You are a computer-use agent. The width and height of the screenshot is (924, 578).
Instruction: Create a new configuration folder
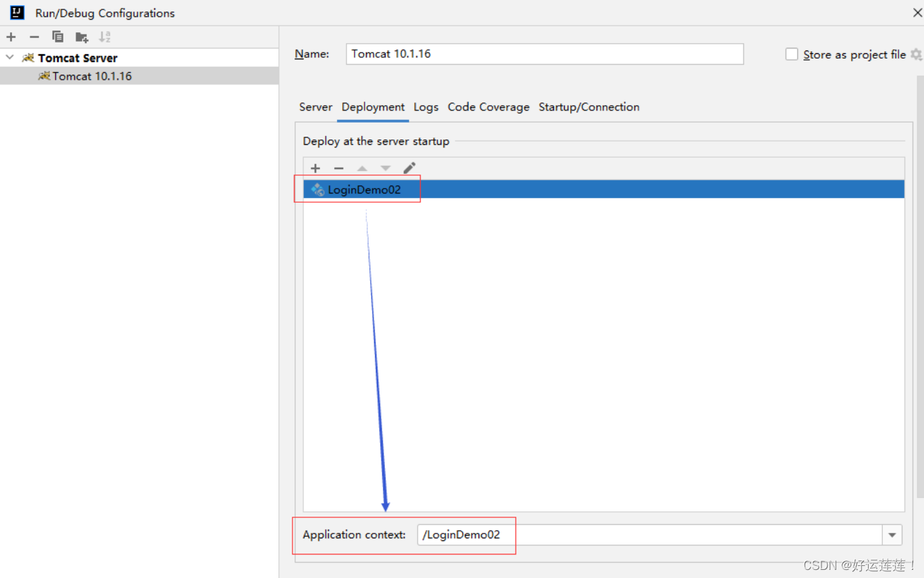(x=82, y=37)
